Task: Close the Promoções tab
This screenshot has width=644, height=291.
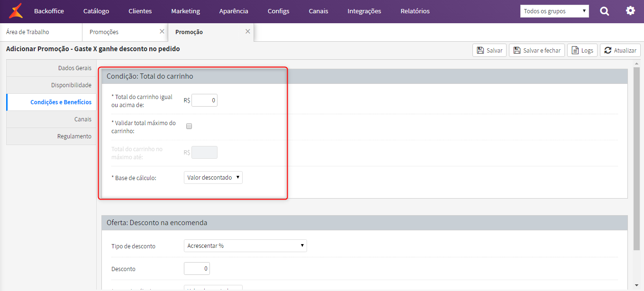Action: click(162, 31)
